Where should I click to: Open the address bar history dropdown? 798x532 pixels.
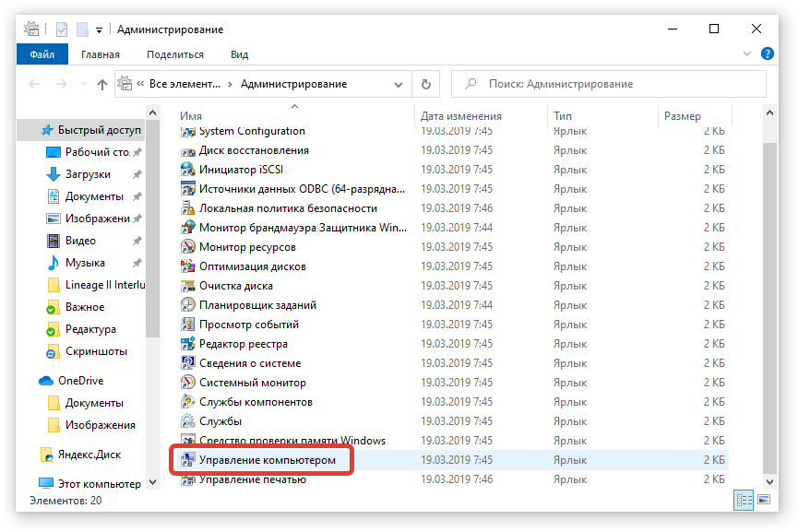[401, 85]
